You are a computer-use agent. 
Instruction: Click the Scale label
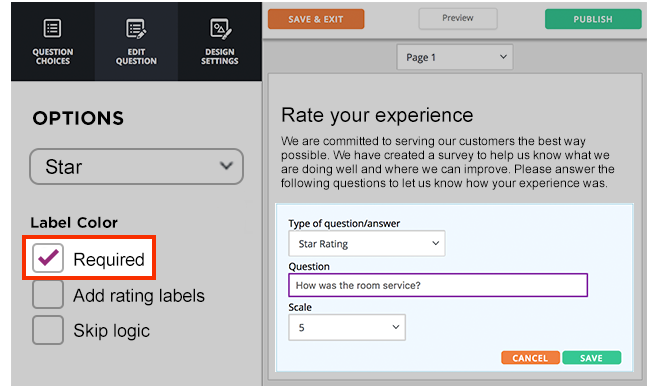tap(300, 307)
